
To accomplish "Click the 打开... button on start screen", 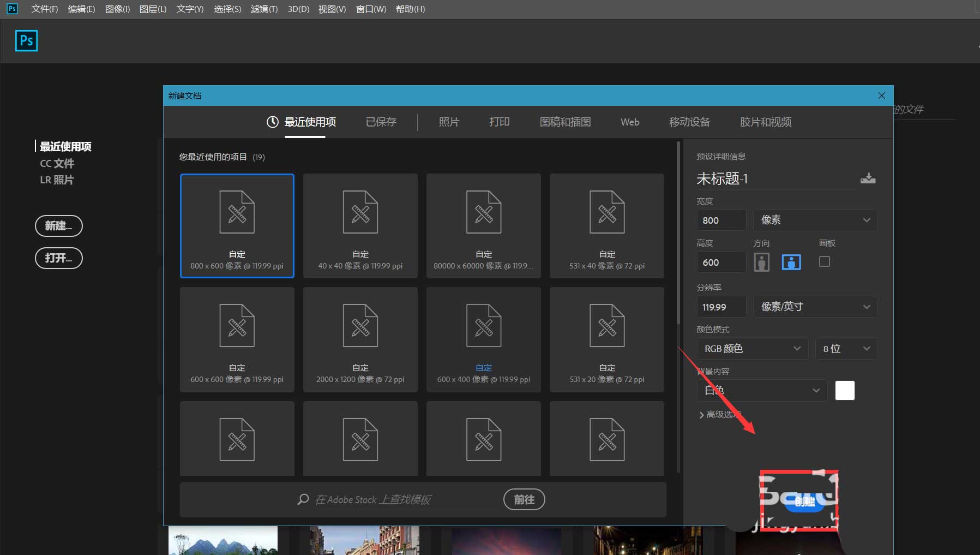I will [59, 258].
